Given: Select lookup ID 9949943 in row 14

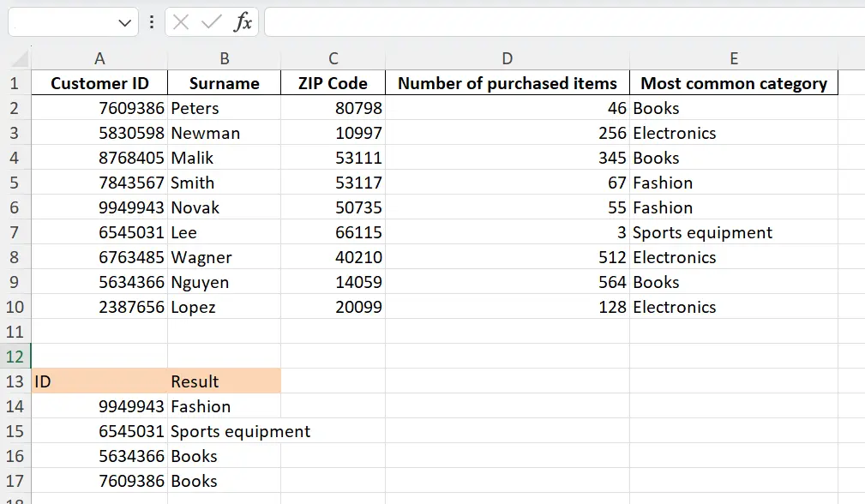Looking at the screenshot, I should point(99,405).
